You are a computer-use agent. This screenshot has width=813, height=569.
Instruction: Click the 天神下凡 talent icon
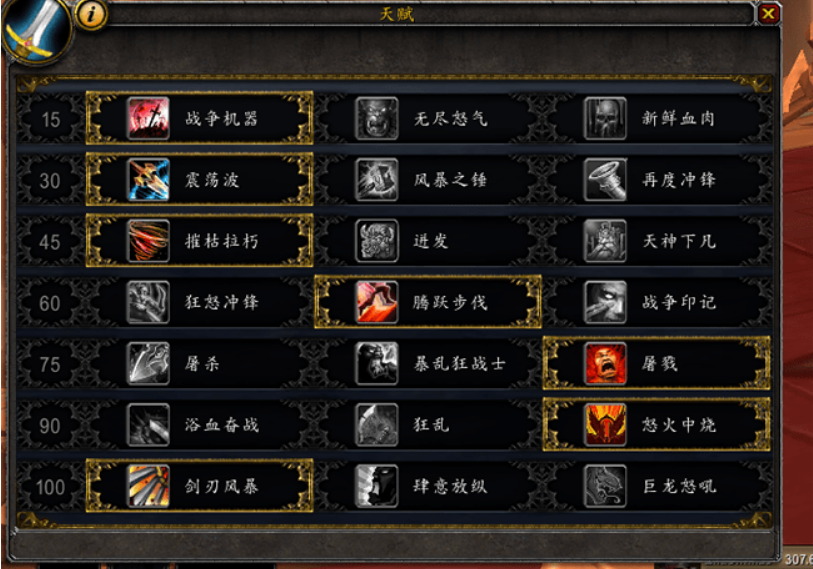[605, 241]
